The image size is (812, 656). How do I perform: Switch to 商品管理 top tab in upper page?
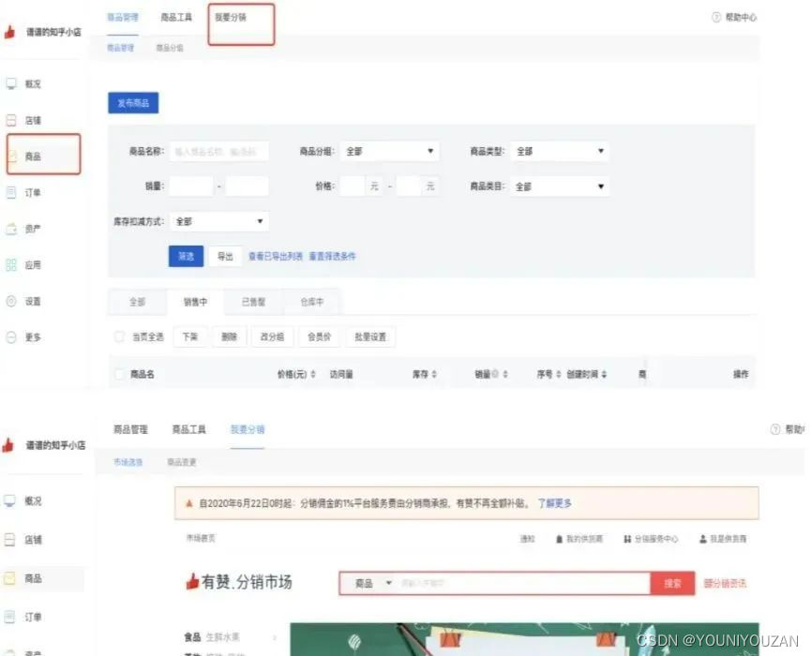point(123,17)
